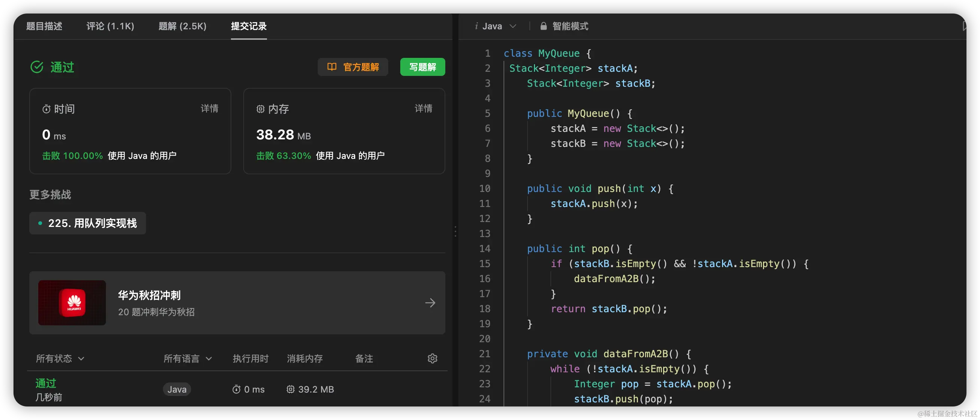This screenshot has width=980, height=420.
Task: Open the 评论 (1.1K) tab
Action: [x=110, y=26]
